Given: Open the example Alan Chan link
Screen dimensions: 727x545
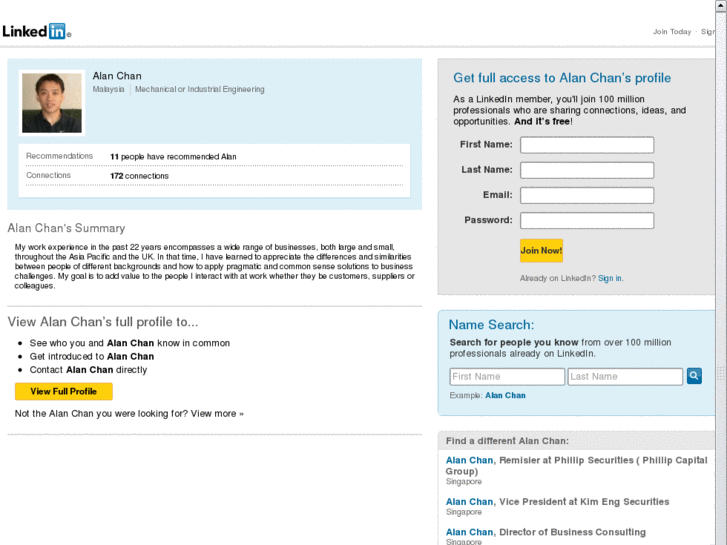Looking at the screenshot, I should (505, 395).
